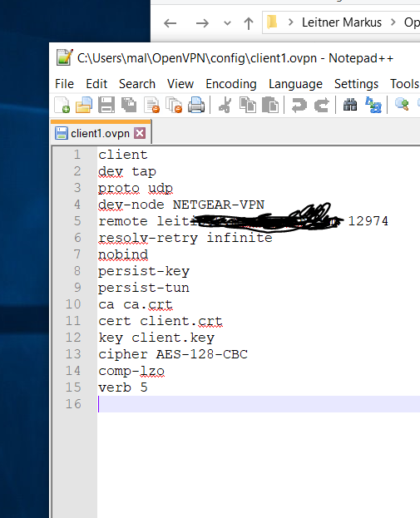
Task: Click 'nobind' on line 7
Action: [x=123, y=254]
